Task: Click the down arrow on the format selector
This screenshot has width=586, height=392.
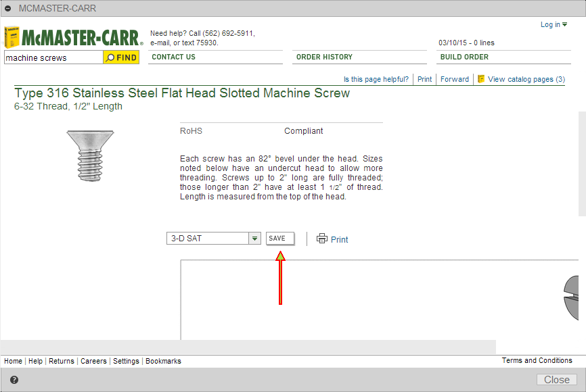Action: 254,239
